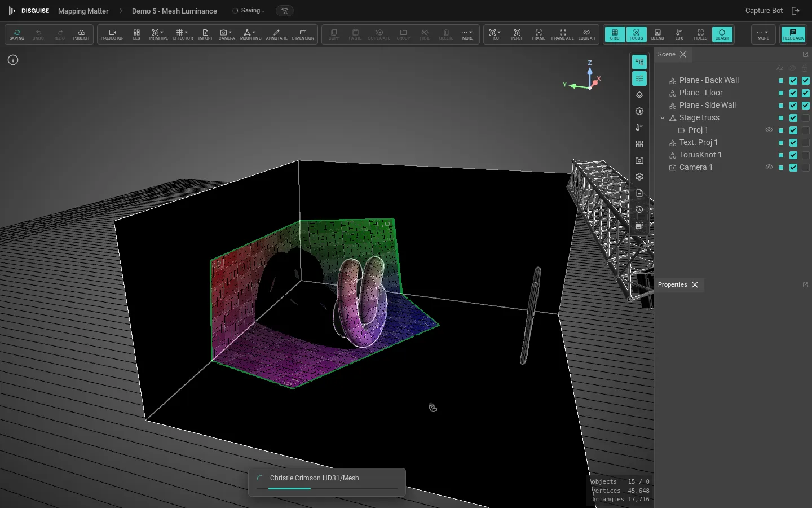Click Frame All in toolbar

point(562,34)
